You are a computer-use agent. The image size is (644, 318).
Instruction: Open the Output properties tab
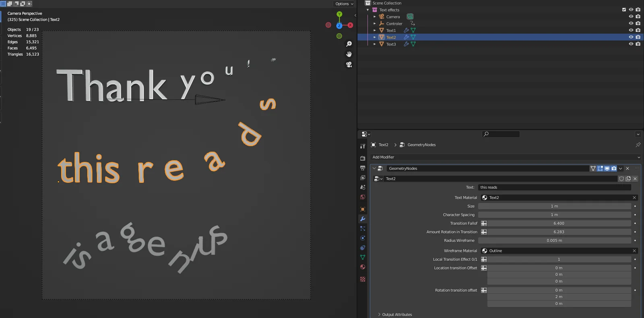pyautogui.click(x=363, y=168)
